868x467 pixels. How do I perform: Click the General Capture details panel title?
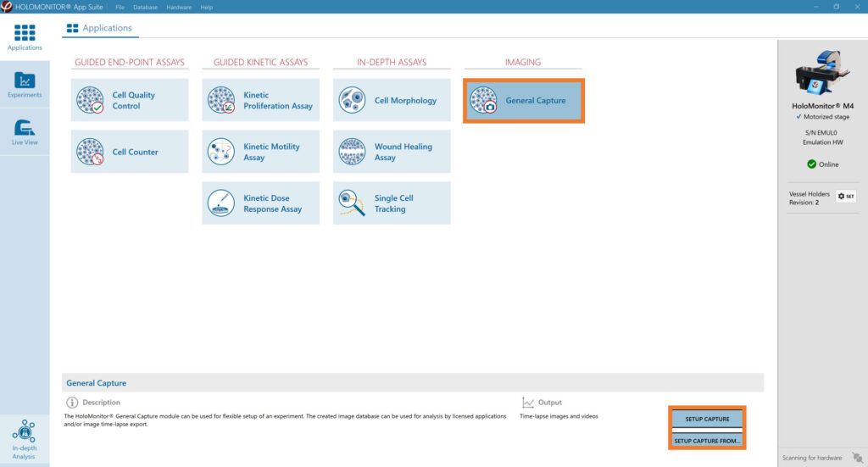(x=97, y=383)
